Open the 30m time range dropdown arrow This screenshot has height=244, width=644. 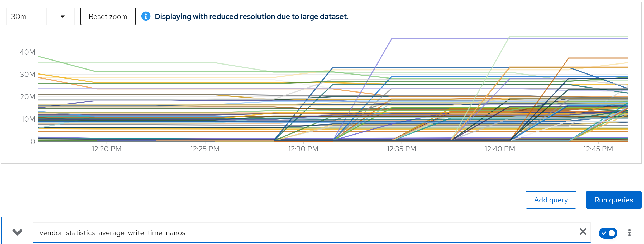pos(63,16)
